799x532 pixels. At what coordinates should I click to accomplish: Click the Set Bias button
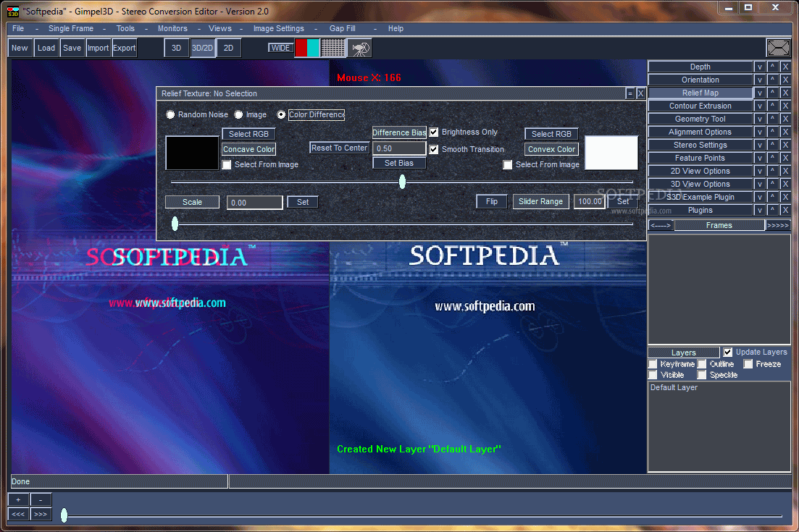tap(399, 163)
